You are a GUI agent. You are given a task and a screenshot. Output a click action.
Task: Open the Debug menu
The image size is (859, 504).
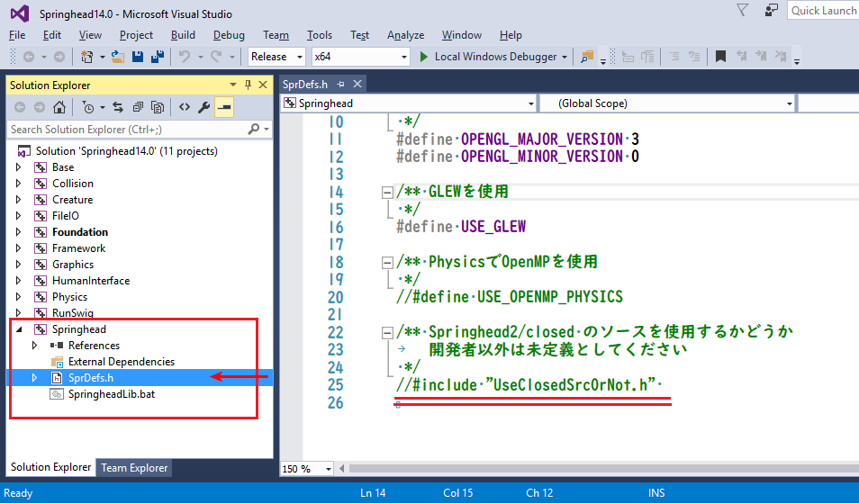229,35
